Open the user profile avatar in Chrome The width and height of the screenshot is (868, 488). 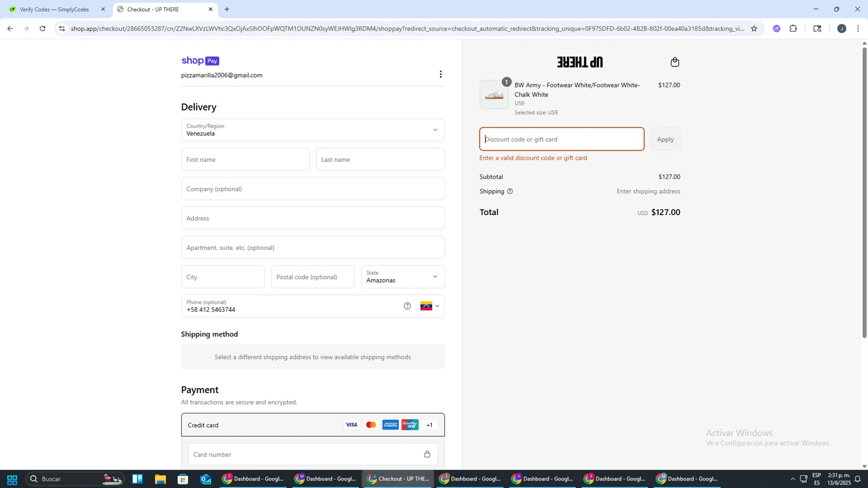(842, 28)
